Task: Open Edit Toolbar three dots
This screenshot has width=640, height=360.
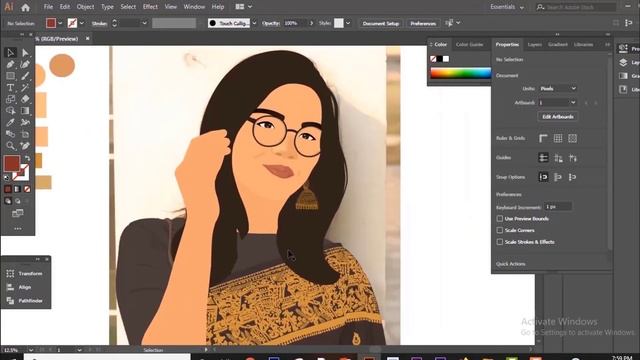Action: pos(18,229)
